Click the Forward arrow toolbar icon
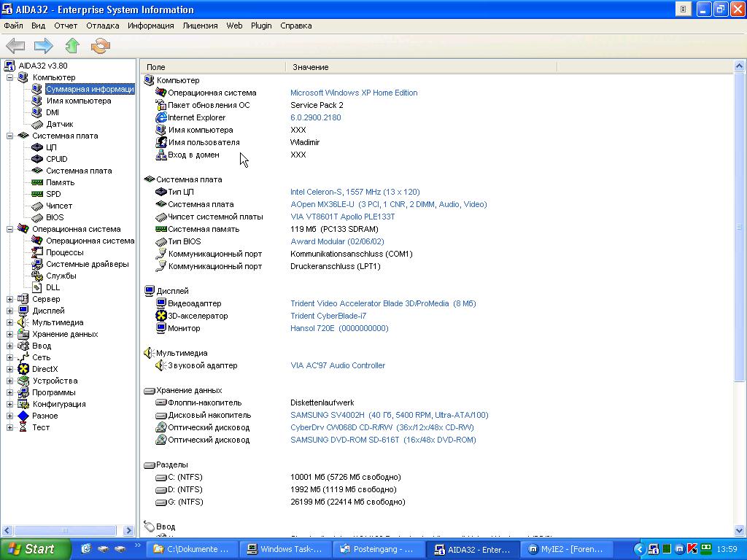Screen dimensions: 747x560 pyautogui.click(x=43, y=46)
